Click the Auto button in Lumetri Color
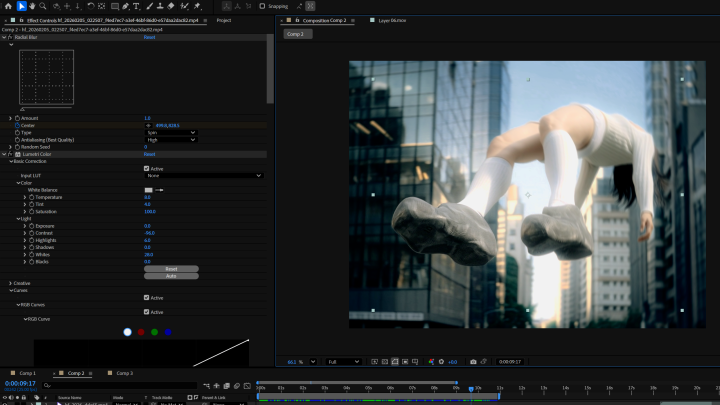Image resolution: width=720 pixels, height=405 pixels. 171,275
